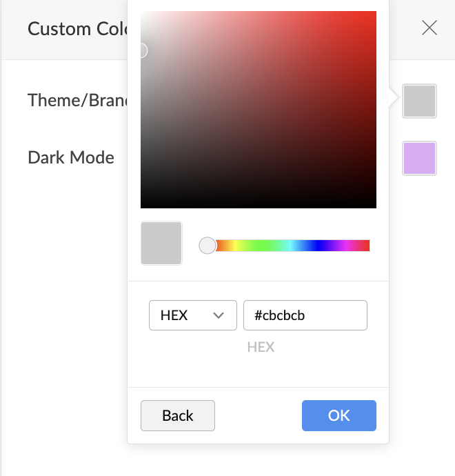Click the HEX caption below the input
Viewport: 455px width, 476px height.
[x=261, y=347]
